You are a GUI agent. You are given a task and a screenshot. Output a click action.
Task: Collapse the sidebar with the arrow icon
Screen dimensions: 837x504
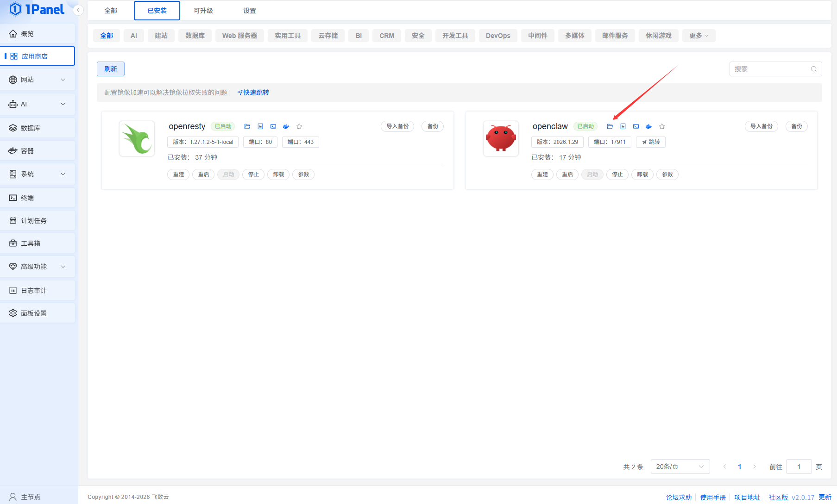tap(78, 10)
